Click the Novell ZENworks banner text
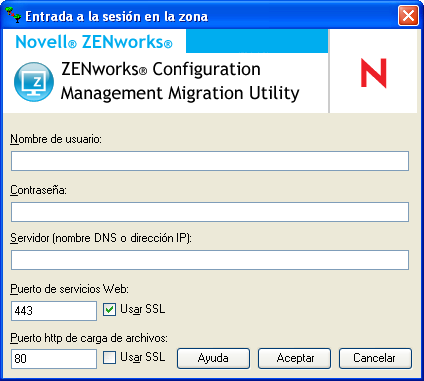The image size is (424, 381). (94, 42)
